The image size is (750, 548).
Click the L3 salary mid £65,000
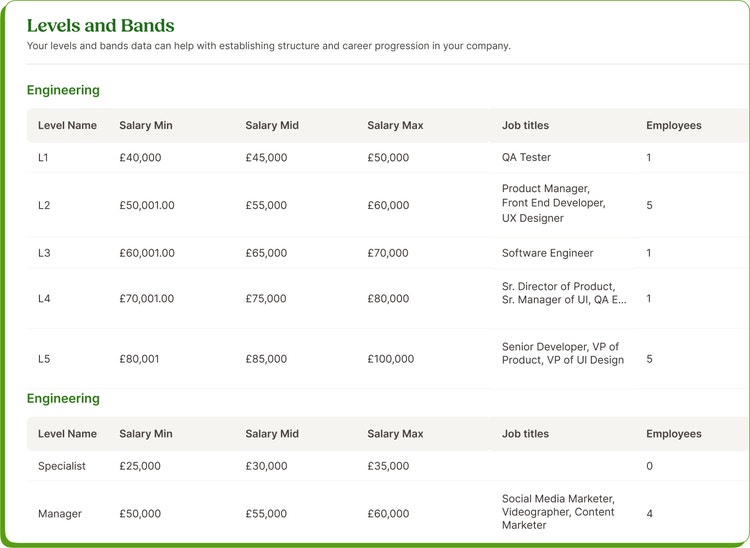(x=266, y=253)
